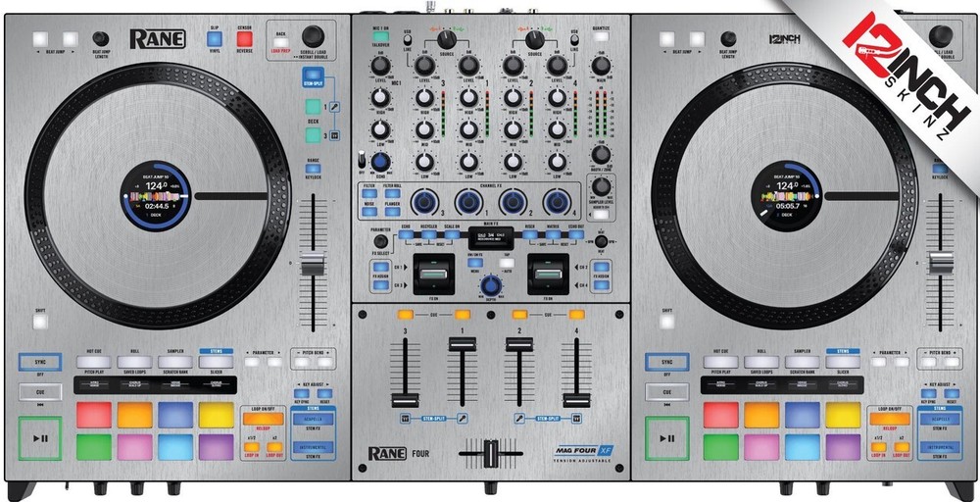The width and height of the screenshot is (980, 502).
Task: Toggle Slip/Vinyl button on left deck
Action: coord(215,39)
